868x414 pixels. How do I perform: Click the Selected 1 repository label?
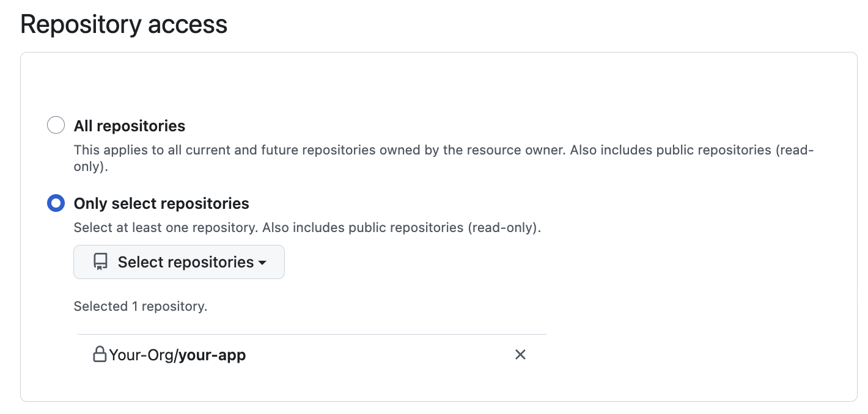point(140,306)
